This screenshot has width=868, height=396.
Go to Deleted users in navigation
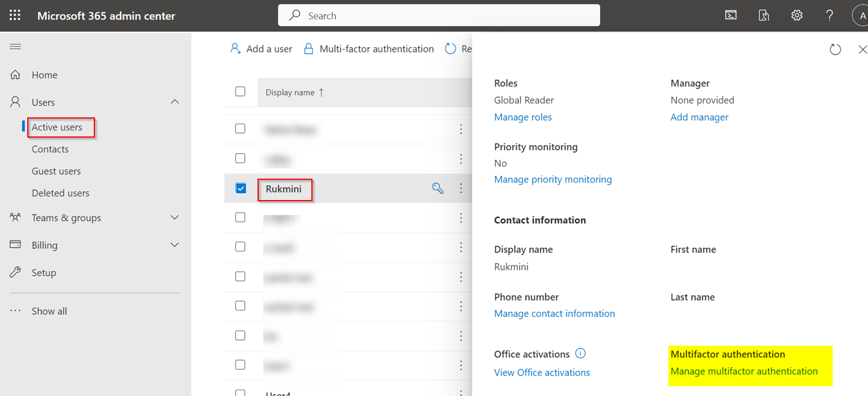tap(61, 193)
